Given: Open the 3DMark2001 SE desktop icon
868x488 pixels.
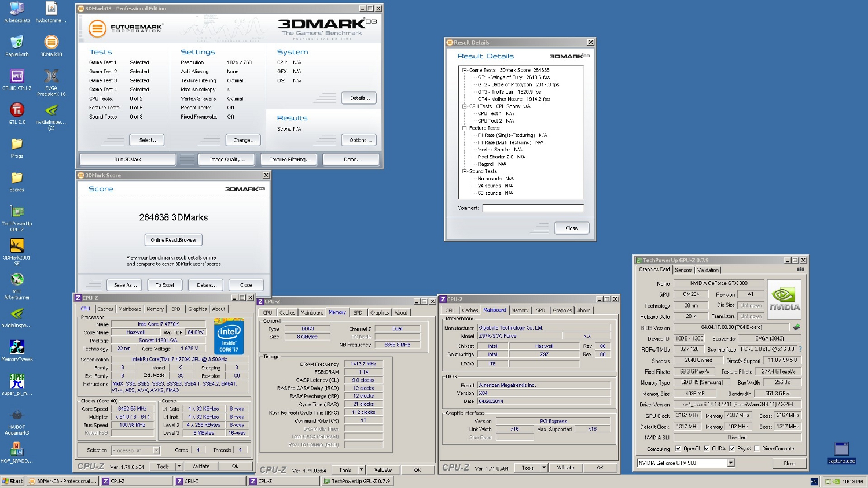Looking at the screenshot, I should pos(17,252).
